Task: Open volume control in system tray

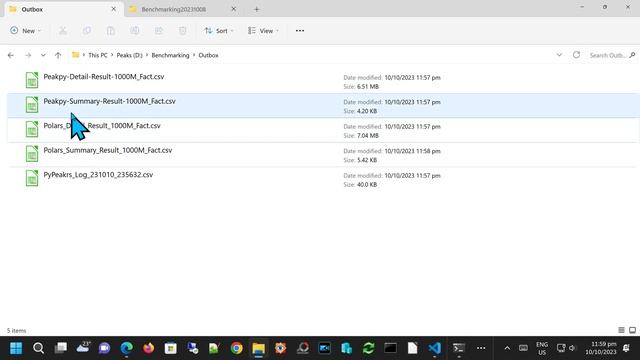Action: click(x=572, y=348)
